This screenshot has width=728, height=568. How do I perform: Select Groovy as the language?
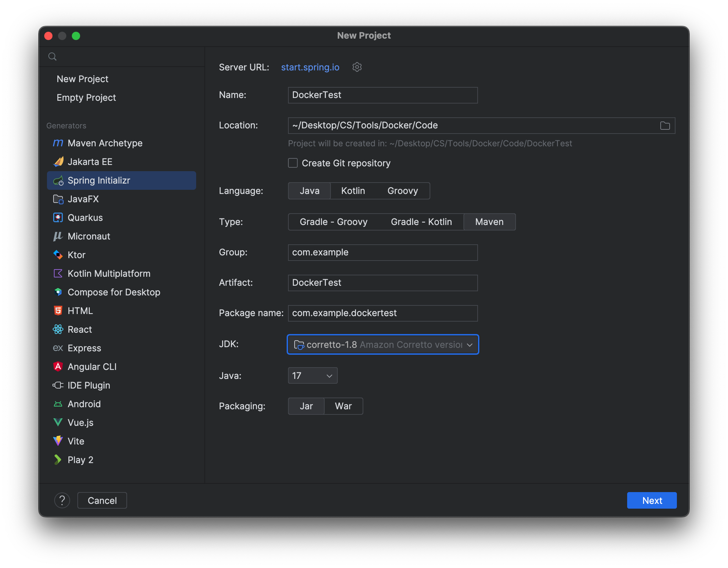coord(403,191)
